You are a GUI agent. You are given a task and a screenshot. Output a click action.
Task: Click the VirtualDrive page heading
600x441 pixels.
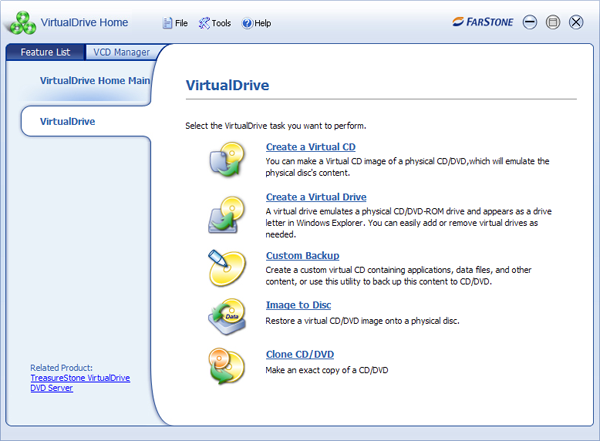[227, 85]
